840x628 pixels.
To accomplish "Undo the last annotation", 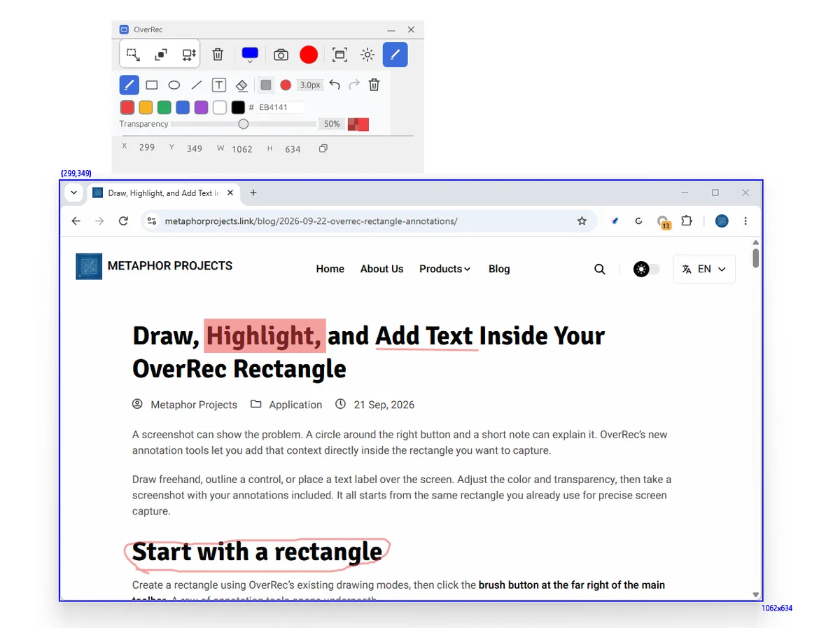I will coord(335,85).
